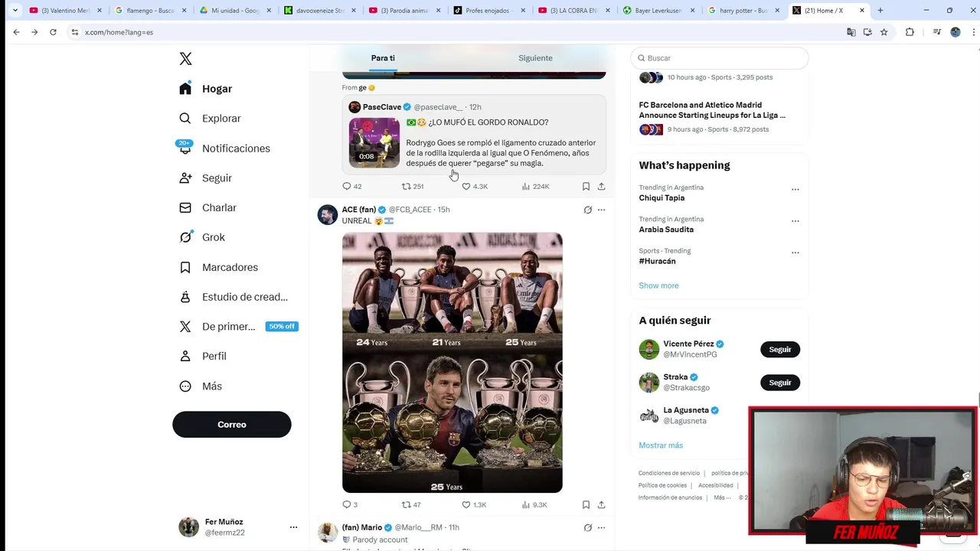Open De primer premium offer item
Screen dimensions: 980x551
(237, 326)
